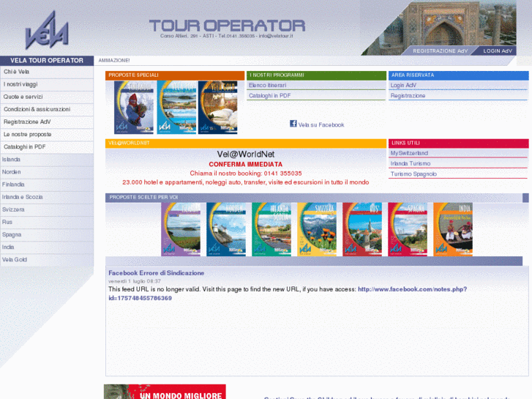Open the Vela Top catalog cover

pyautogui.click(x=176, y=108)
